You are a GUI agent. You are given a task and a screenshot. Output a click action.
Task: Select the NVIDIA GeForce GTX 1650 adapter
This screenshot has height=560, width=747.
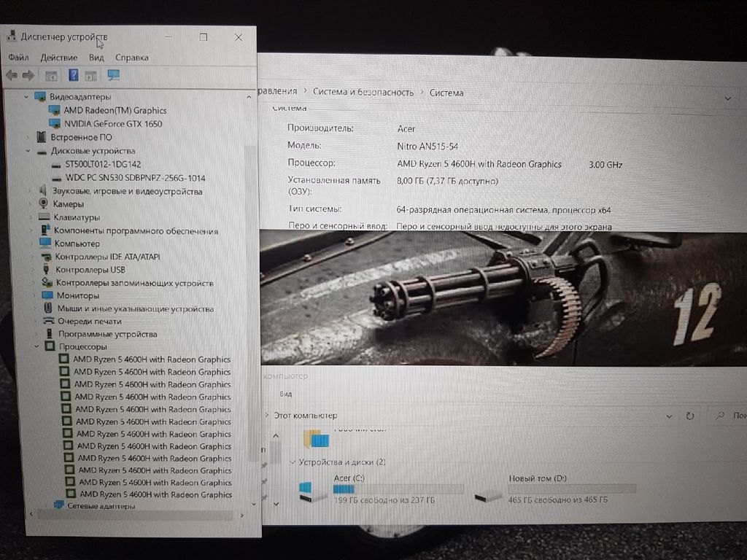[x=113, y=123]
